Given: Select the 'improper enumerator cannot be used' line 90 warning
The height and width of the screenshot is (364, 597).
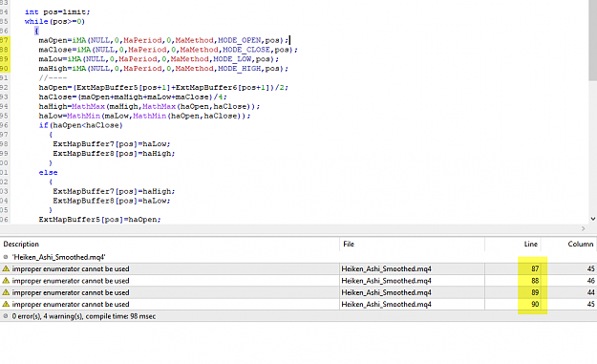Looking at the screenshot, I should tap(71, 304).
